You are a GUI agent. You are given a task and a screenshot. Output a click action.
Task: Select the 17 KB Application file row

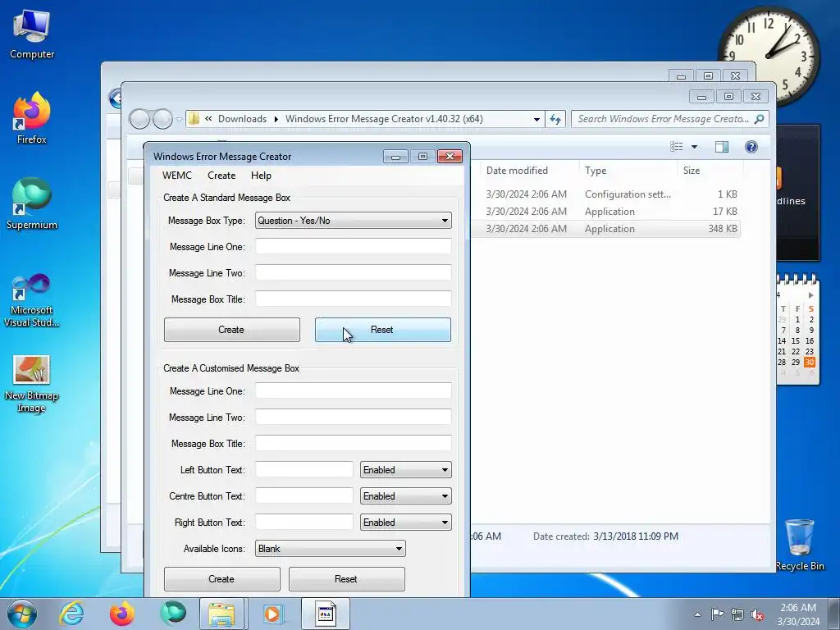[x=606, y=212]
